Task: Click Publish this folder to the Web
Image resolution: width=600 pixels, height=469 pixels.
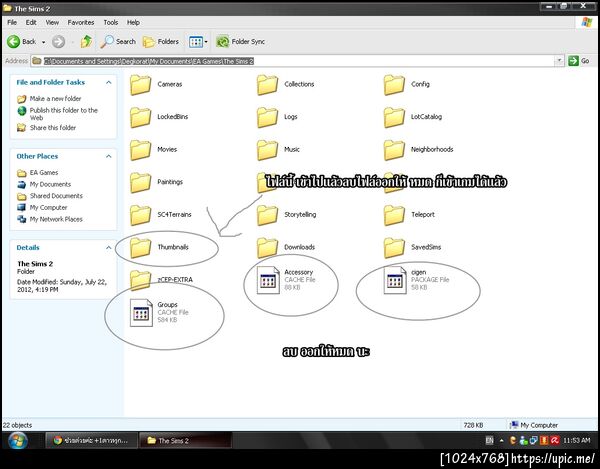Action: pos(64,114)
